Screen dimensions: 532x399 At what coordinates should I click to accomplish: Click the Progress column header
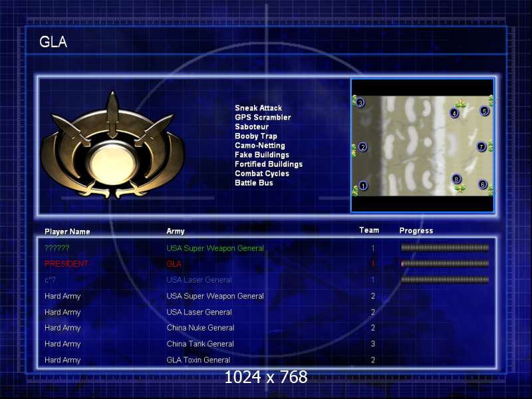[416, 231]
